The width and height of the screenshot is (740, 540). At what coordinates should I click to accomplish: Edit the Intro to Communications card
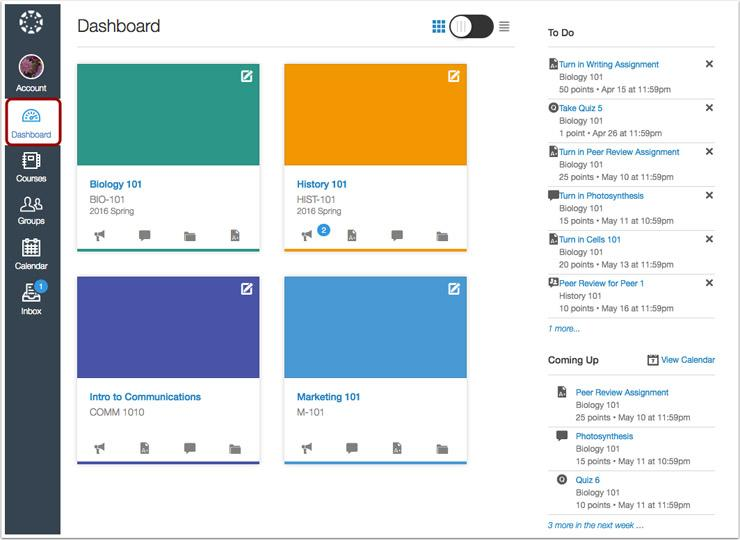(247, 288)
